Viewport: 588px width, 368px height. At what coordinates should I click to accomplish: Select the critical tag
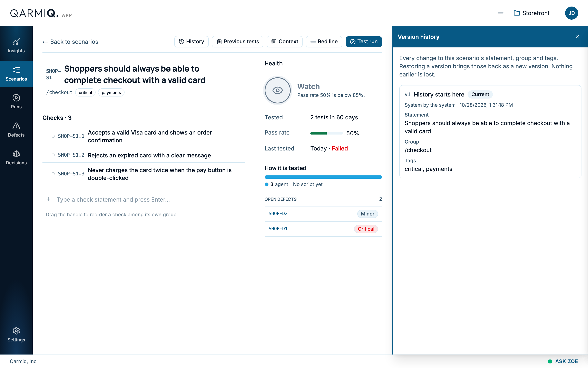(x=85, y=92)
